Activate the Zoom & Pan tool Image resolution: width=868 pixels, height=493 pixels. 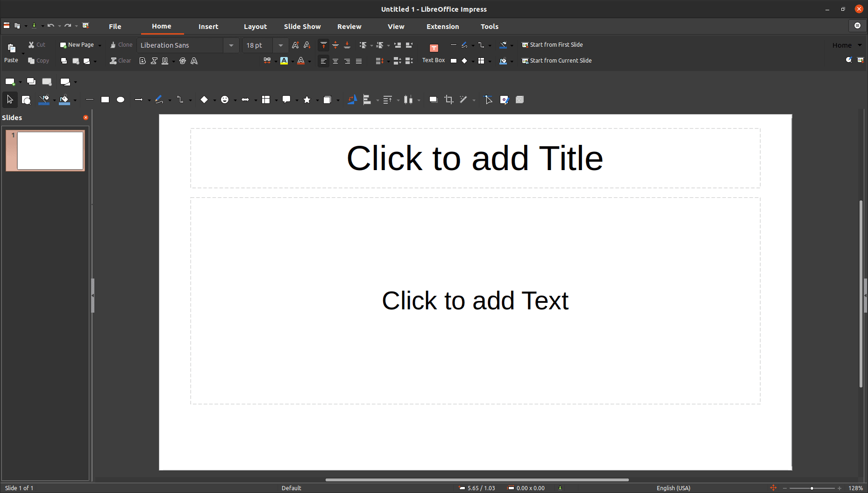(26, 100)
